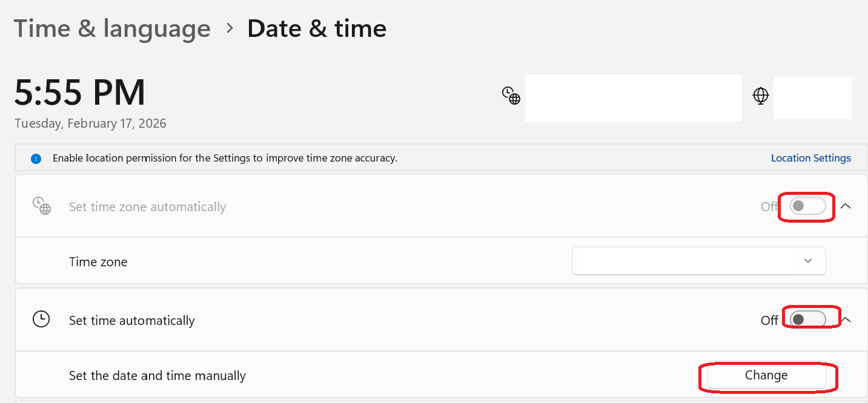
Task: Collapse the Set time zone automatically section
Action: (846, 206)
